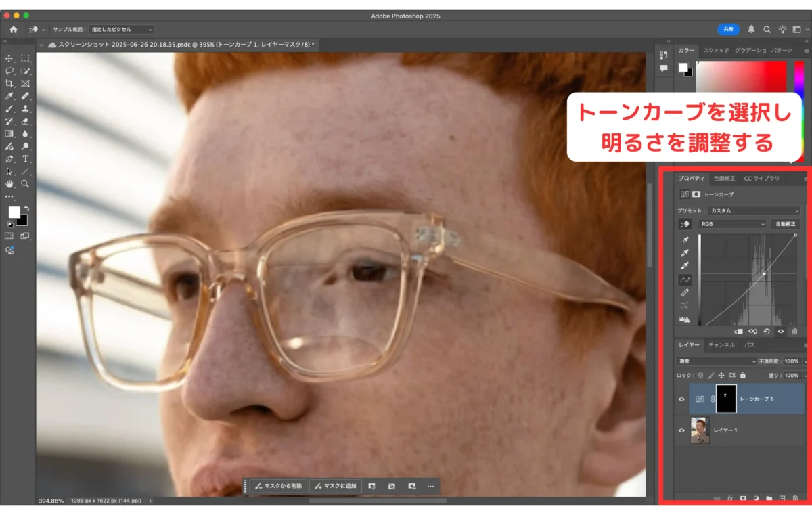Switch to グラデーション tab
812x515 pixels.
pyautogui.click(x=750, y=51)
